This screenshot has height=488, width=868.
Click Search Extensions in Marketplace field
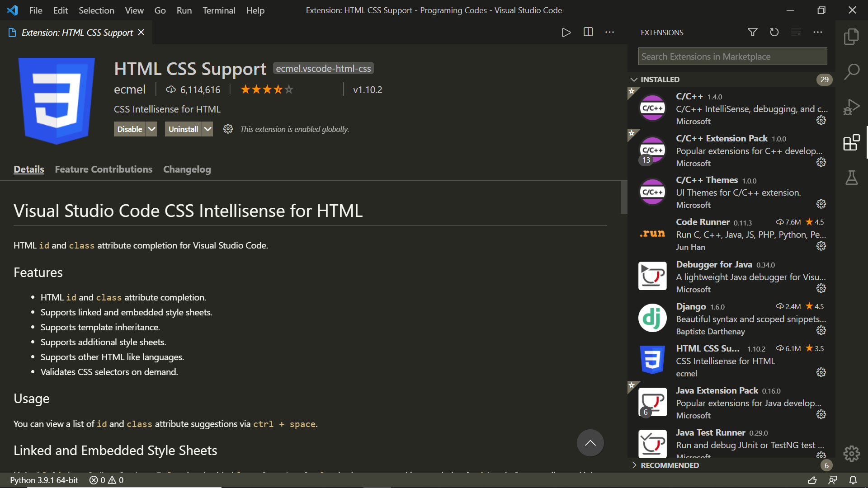click(732, 56)
